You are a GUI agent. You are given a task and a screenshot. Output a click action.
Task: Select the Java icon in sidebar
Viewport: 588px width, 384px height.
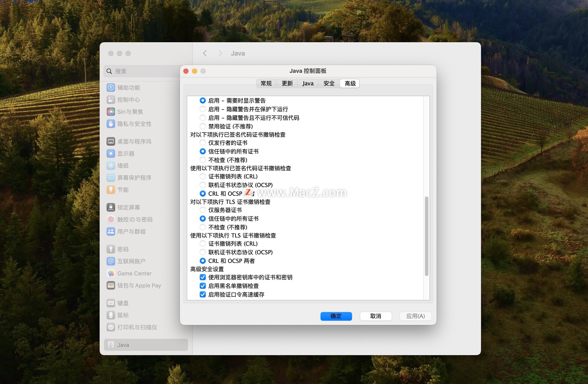pyautogui.click(x=111, y=345)
